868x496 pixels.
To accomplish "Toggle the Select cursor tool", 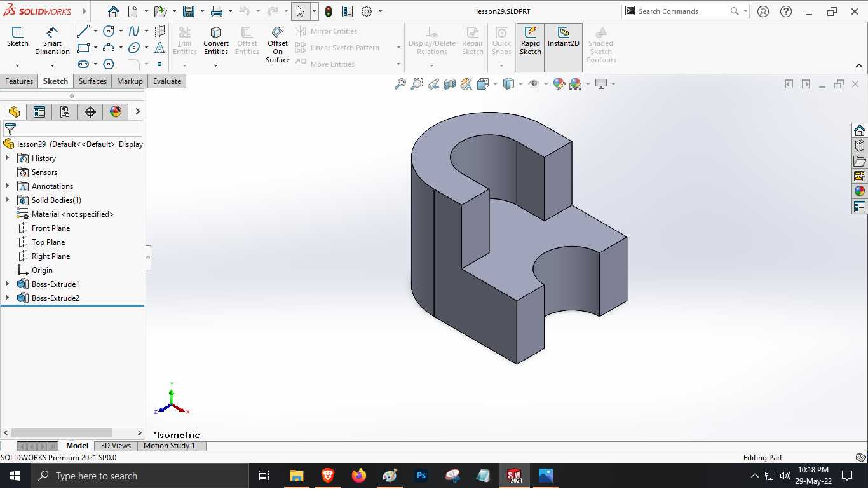I will (x=300, y=11).
